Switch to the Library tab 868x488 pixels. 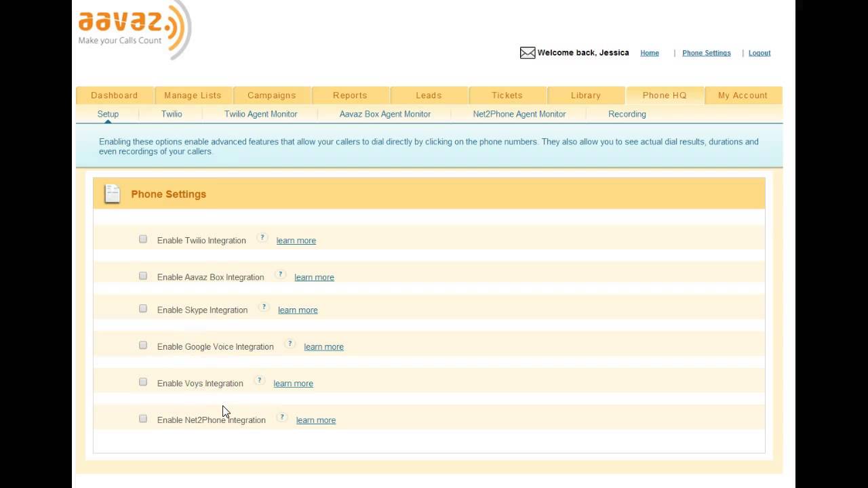(586, 96)
